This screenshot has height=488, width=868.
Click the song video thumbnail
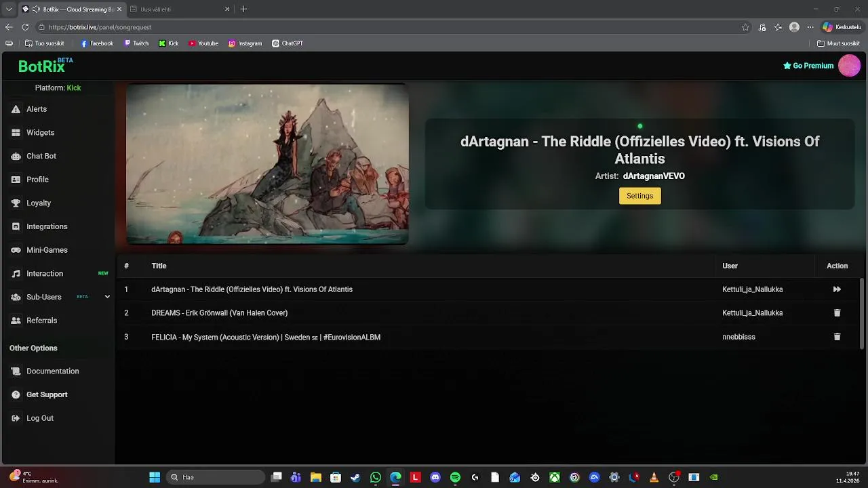click(x=267, y=164)
